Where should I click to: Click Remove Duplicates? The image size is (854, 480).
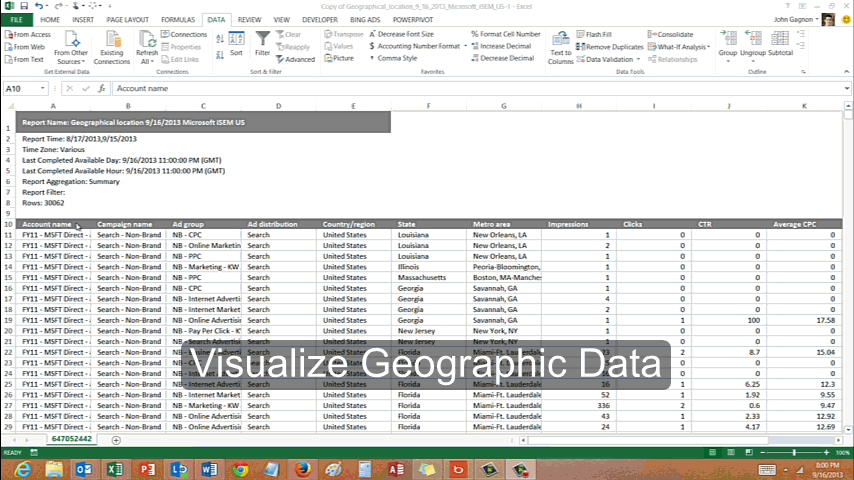click(x=610, y=47)
